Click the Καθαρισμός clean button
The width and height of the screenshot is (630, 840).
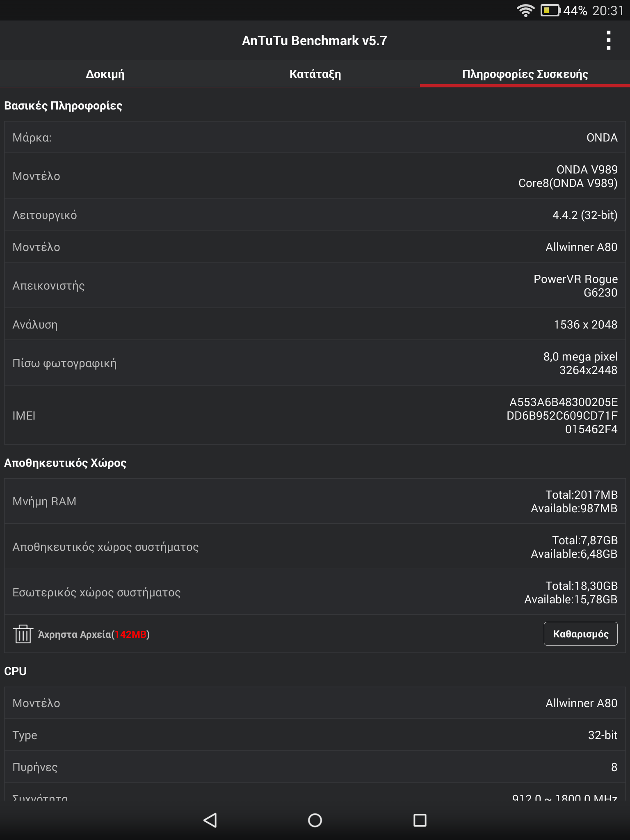(581, 634)
